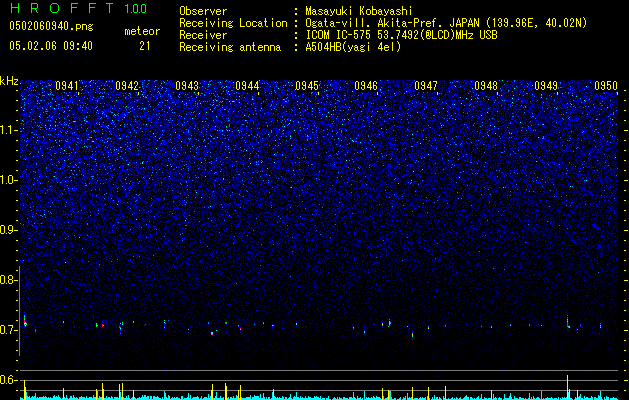Image resolution: width=629 pixels, height=400 pixels.
Task: Click the Receiver label
Action: (x=203, y=35)
